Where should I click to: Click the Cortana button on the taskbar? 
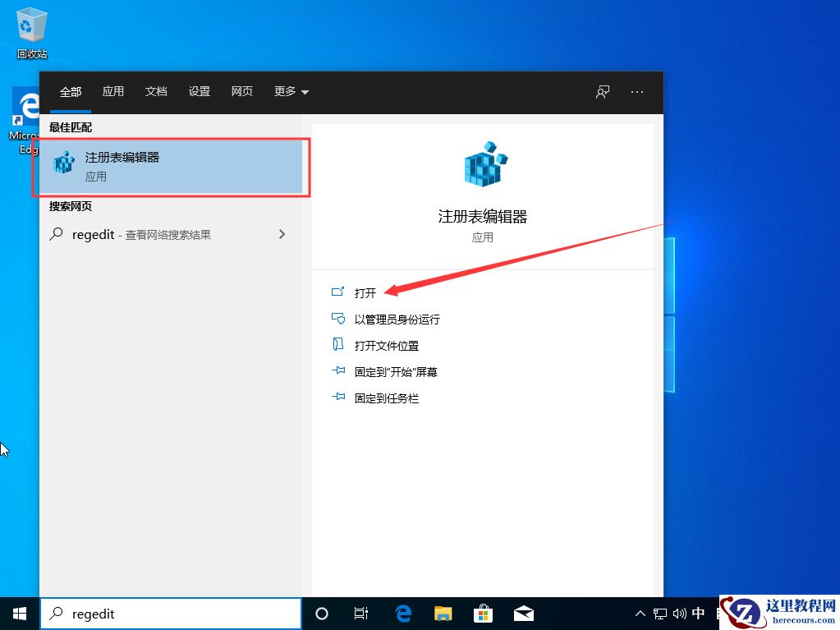(x=321, y=613)
